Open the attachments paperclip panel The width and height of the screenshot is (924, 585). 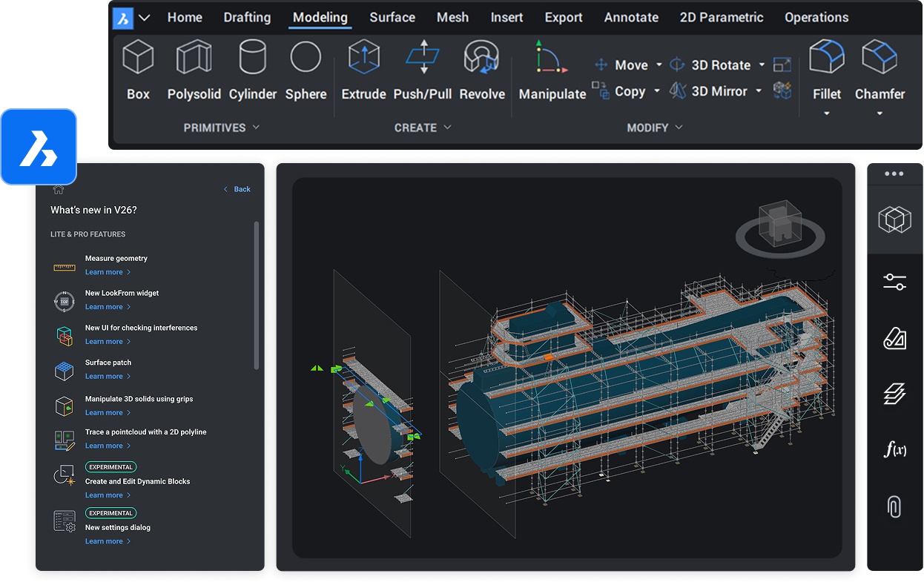894,506
